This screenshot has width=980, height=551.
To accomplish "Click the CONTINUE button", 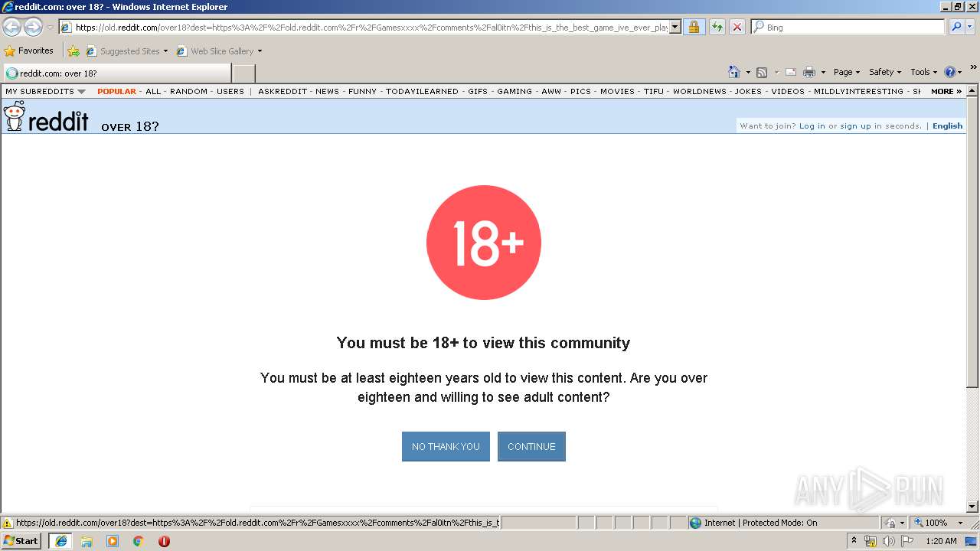I will coord(531,446).
